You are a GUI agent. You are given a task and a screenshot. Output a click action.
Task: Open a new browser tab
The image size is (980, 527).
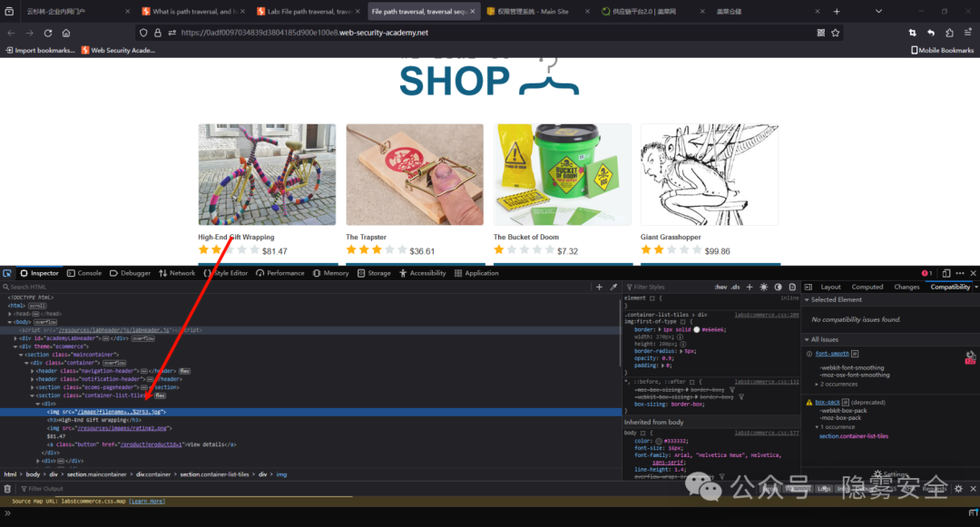point(837,11)
